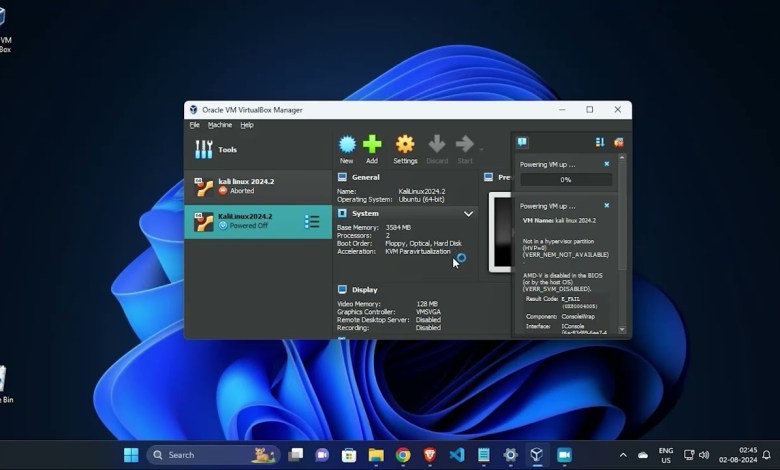The height and width of the screenshot is (470, 780).
Task: Dismiss the first Powering VM up notification
Action: coord(606,164)
